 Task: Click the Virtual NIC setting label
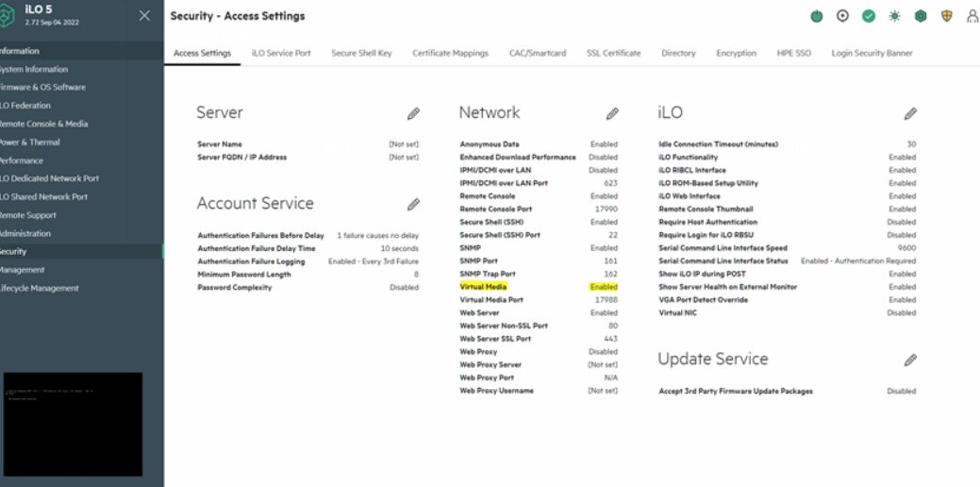(677, 313)
